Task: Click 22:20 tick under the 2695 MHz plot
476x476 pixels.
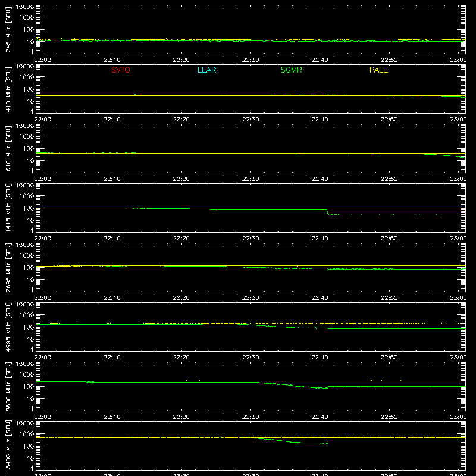Action: click(181, 298)
